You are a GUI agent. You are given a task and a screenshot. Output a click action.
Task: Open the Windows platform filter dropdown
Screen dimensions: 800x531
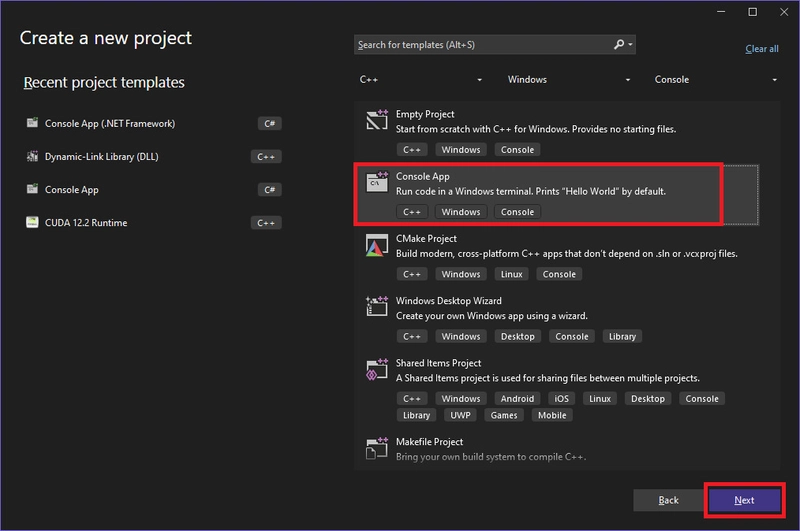point(568,80)
